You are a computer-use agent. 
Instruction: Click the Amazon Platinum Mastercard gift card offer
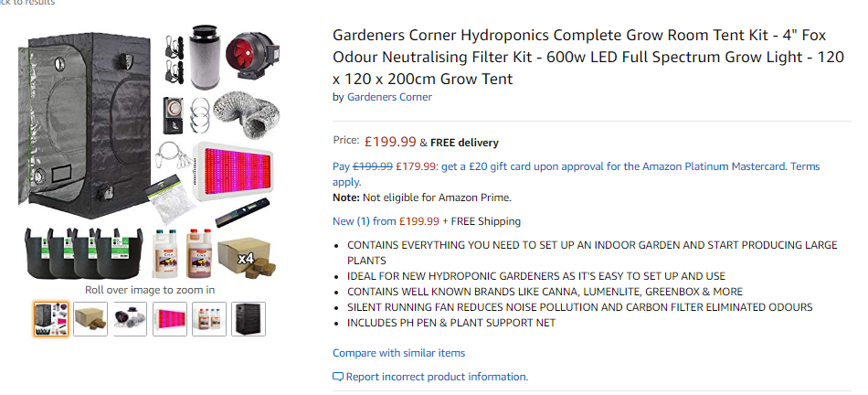(577, 174)
